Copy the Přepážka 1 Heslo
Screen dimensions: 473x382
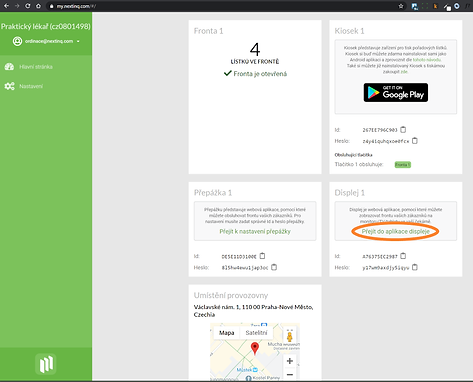[274, 267]
